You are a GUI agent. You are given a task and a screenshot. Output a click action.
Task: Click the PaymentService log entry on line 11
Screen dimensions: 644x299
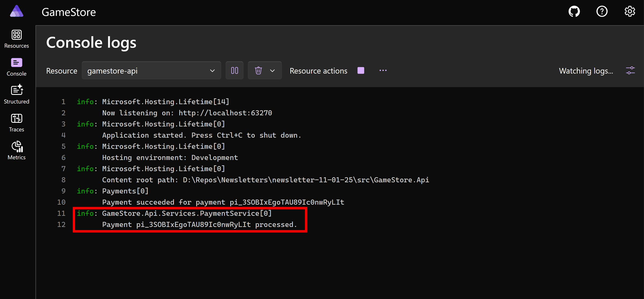(x=187, y=213)
